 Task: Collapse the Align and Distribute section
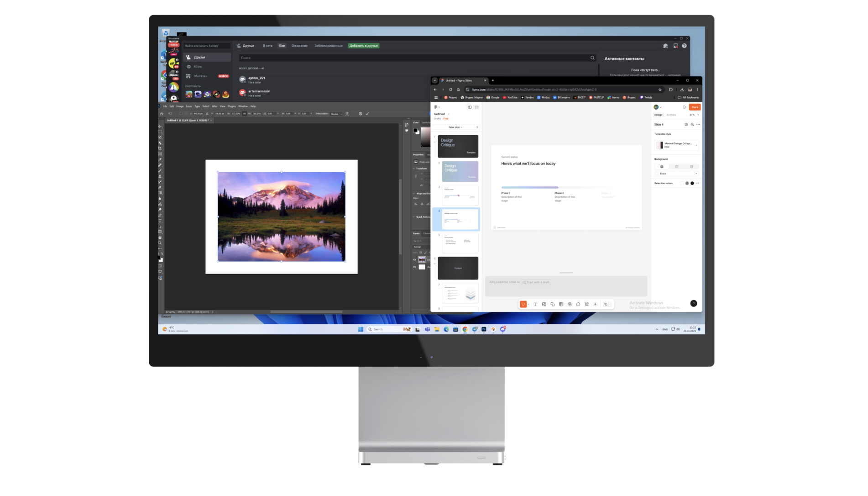[414, 193]
